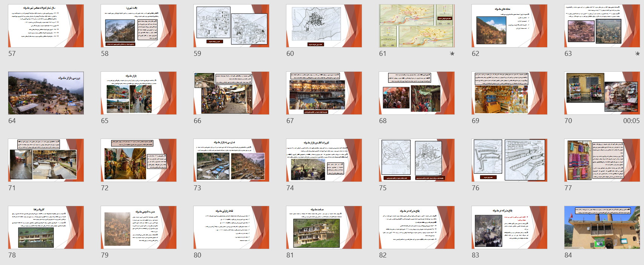Screen dimensions: 644x265
Task: Click the transition star icon under slide 63
Action: (637, 54)
